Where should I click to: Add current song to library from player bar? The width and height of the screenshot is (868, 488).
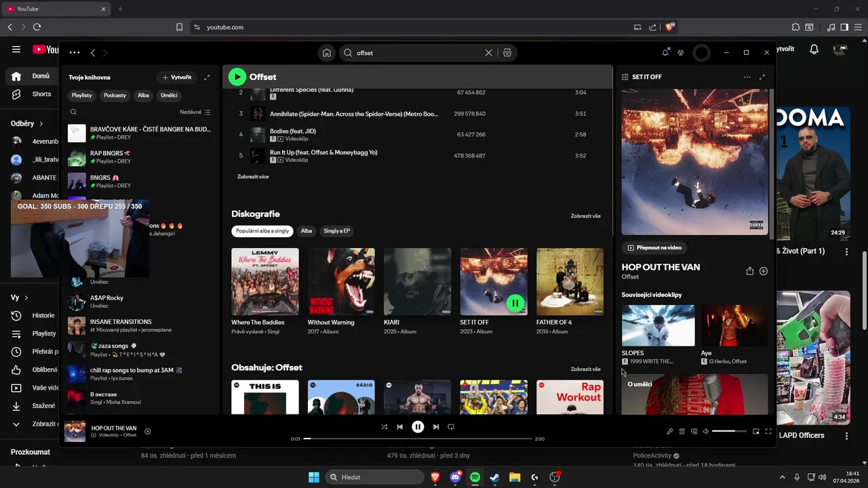pyautogui.click(x=148, y=431)
